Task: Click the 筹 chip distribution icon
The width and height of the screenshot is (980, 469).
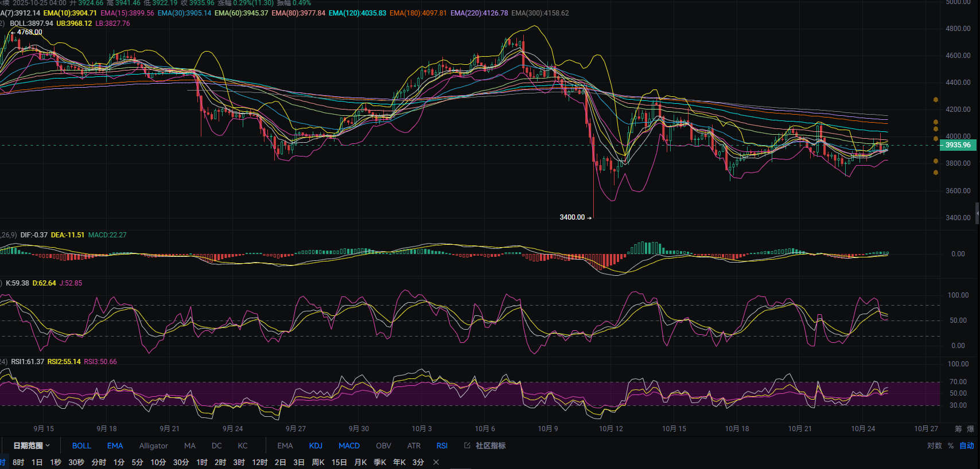Action: [x=958, y=429]
